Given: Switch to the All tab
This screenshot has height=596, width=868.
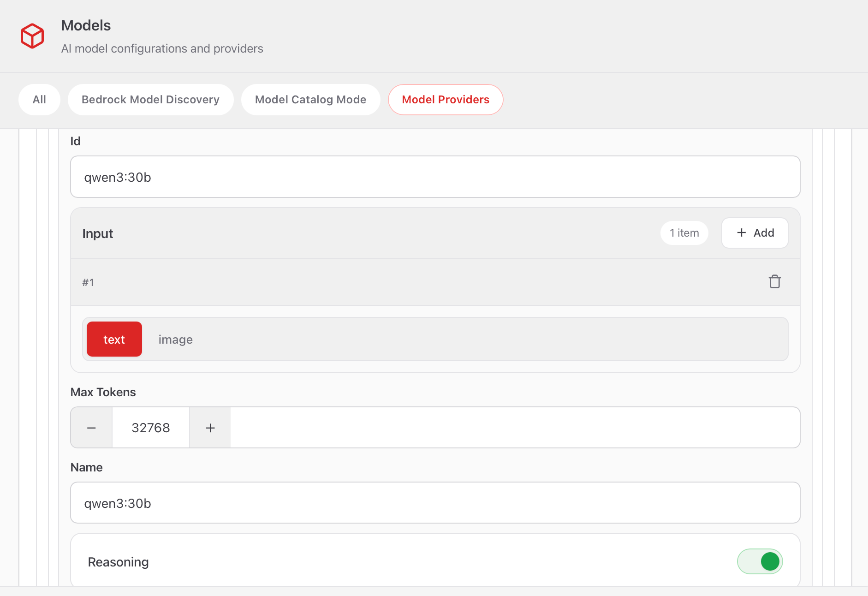Looking at the screenshot, I should pyautogui.click(x=39, y=100).
